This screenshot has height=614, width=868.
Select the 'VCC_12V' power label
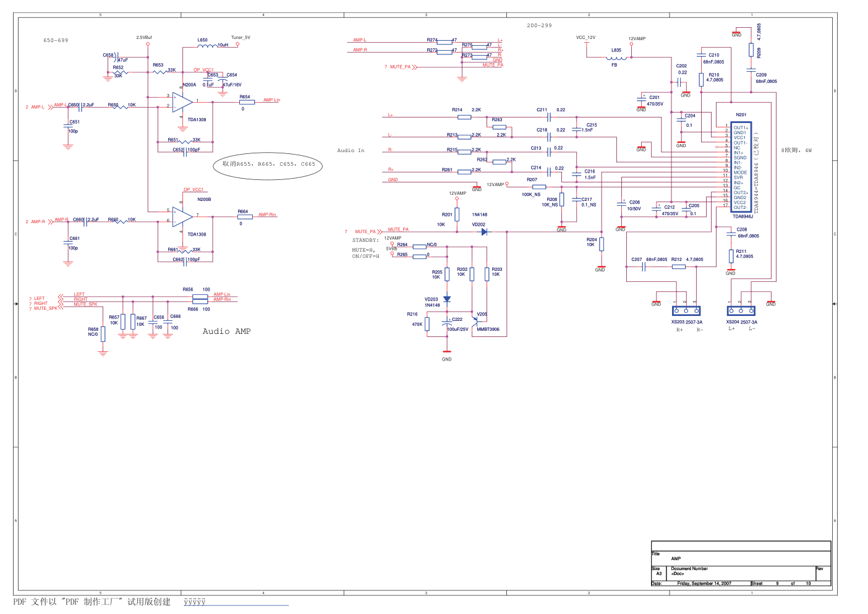coord(585,38)
